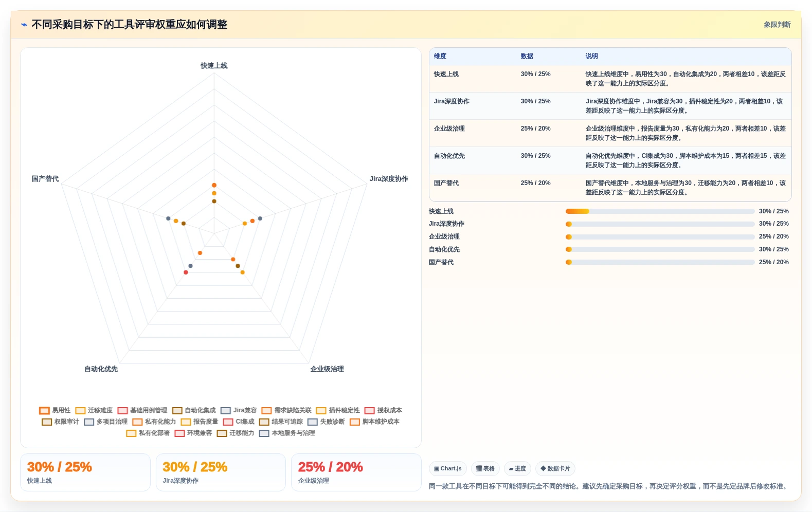The width and height of the screenshot is (812, 512).
Task: Click the lightning icon beside the page title
Action: pyautogui.click(x=24, y=25)
